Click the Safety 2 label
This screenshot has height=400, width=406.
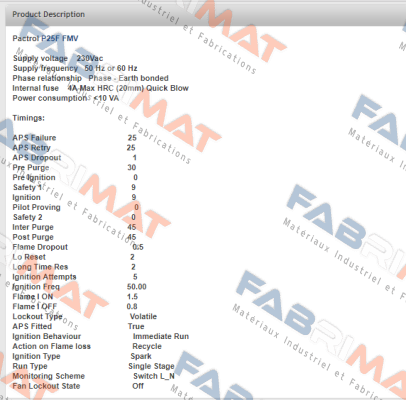point(27,217)
